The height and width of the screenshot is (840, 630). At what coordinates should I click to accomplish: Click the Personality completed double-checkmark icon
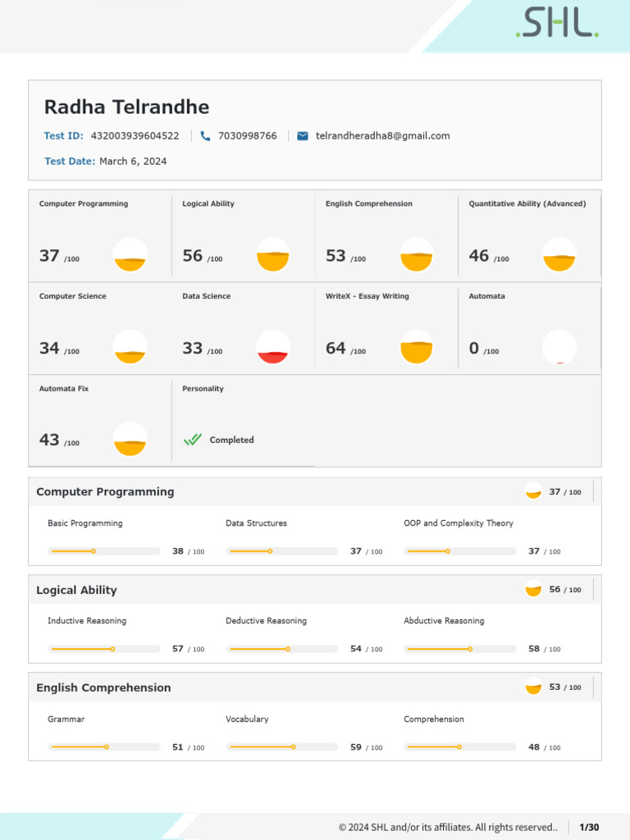[192, 440]
